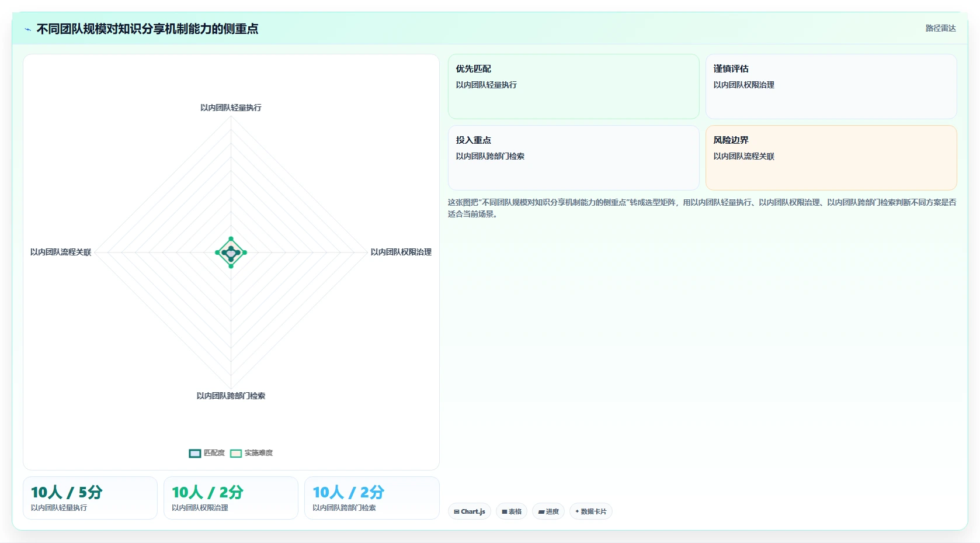Click the description paragraph beginning 这张图把

tap(702, 208)
